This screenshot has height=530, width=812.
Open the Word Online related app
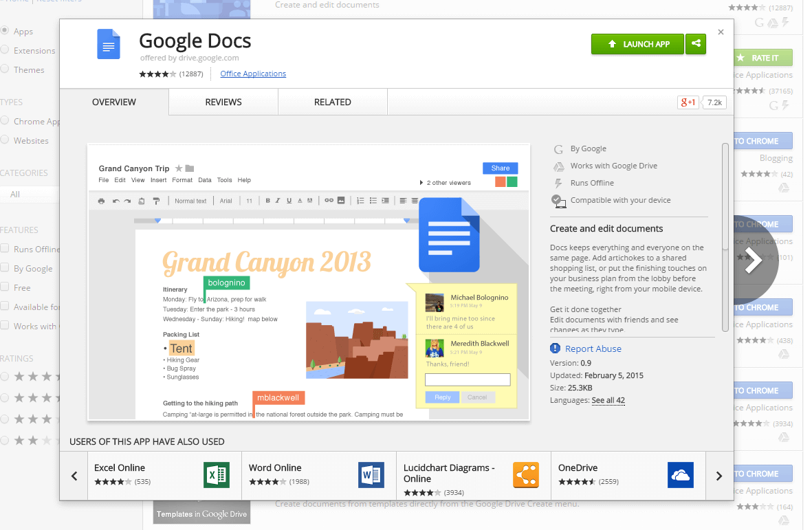click(x=319, y=476)
